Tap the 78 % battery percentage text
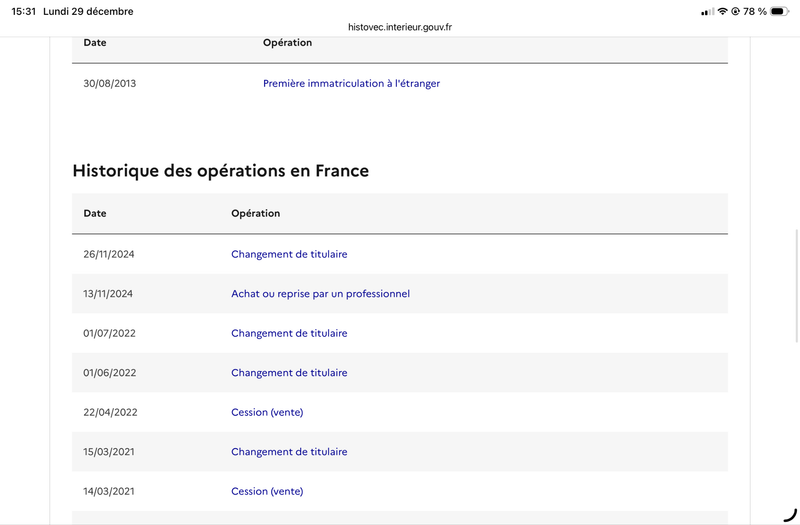The image size is (800, 525). point(755,12)
